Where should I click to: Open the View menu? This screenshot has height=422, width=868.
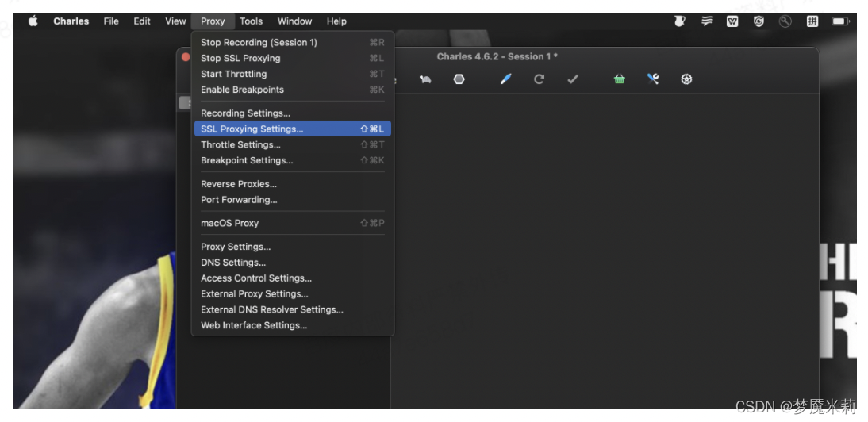pos(175,21)
